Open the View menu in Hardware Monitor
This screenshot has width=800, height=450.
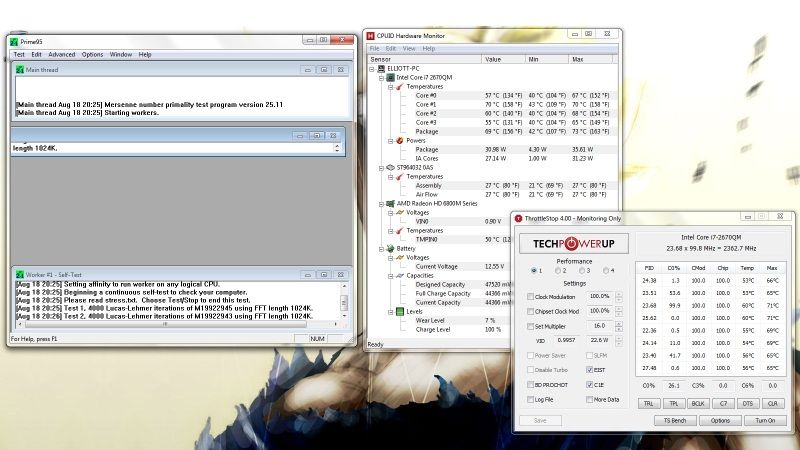409,48
